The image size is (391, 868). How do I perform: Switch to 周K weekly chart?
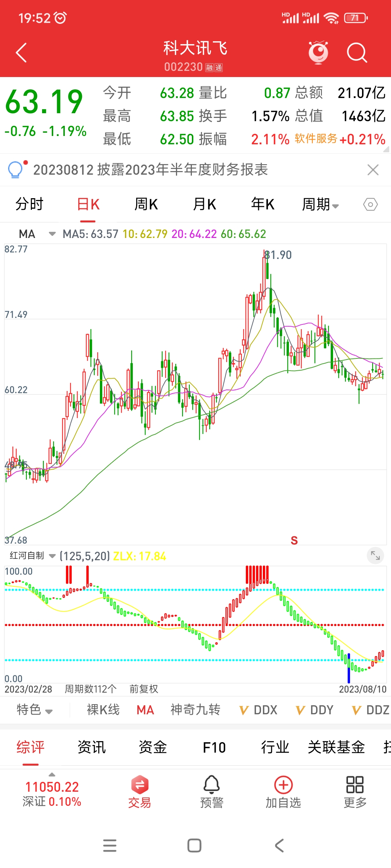(x=146, y=204)
